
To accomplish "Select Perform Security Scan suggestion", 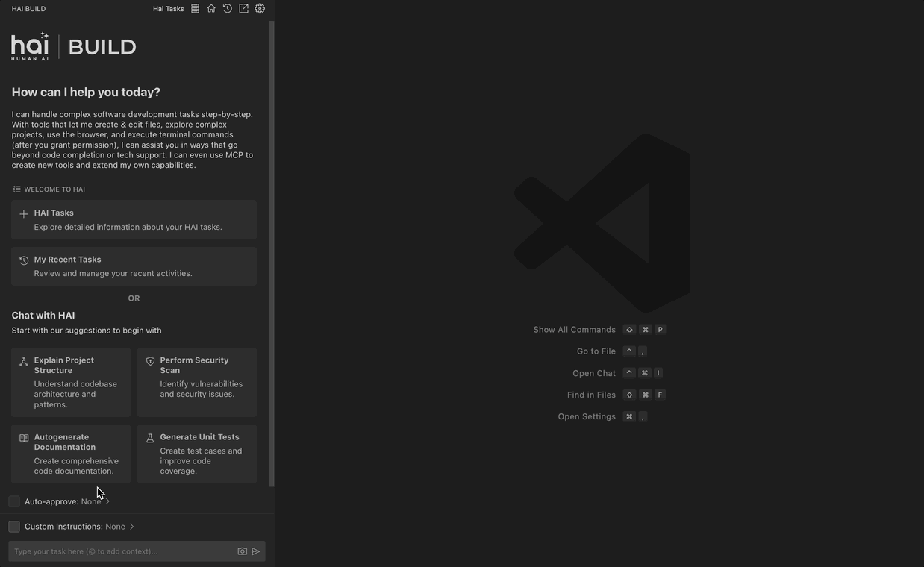I will coord(197,382).
